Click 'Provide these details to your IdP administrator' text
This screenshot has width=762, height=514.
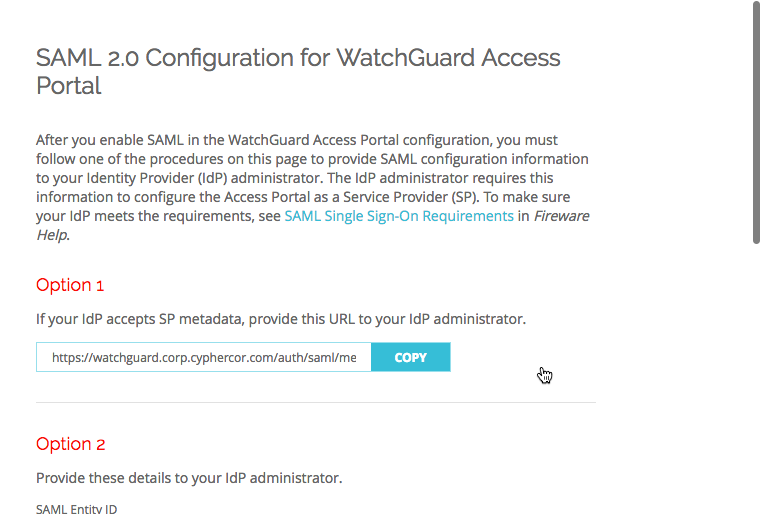tap(189, 478)
